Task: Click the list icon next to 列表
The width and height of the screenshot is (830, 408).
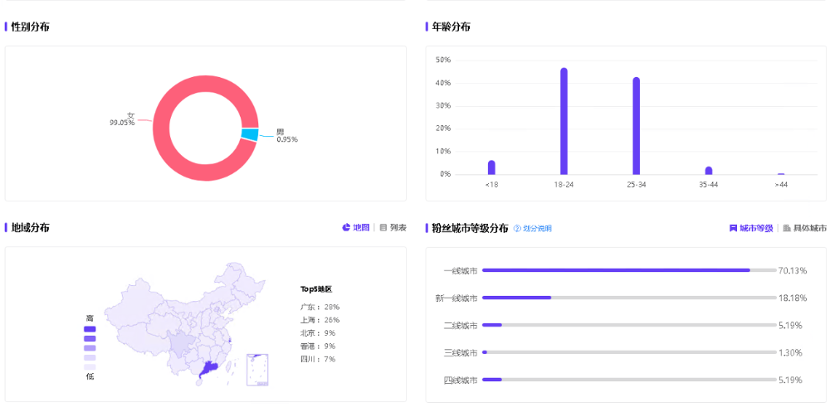Action: point(384,228)
